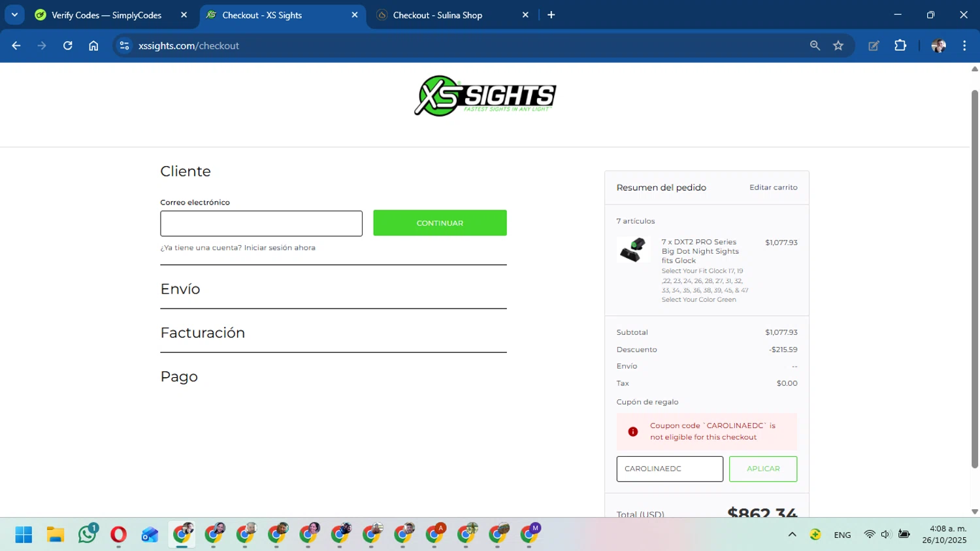Click the DXT2 PRO sights product thumbnail

click(633, 250)
